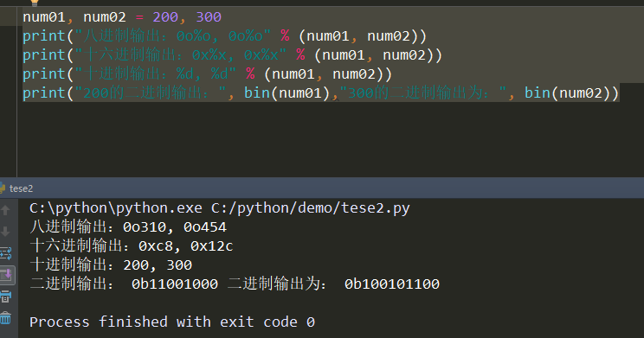This screenshot has height=338, width=644.
Task: Click the print line with 十进制输出 %d string
Action: coord(208,73)
